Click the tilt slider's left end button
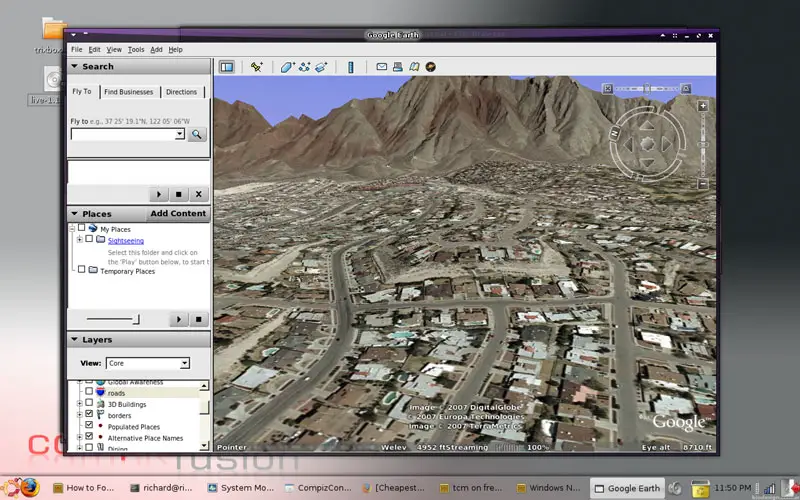 (x=608, y=88)
